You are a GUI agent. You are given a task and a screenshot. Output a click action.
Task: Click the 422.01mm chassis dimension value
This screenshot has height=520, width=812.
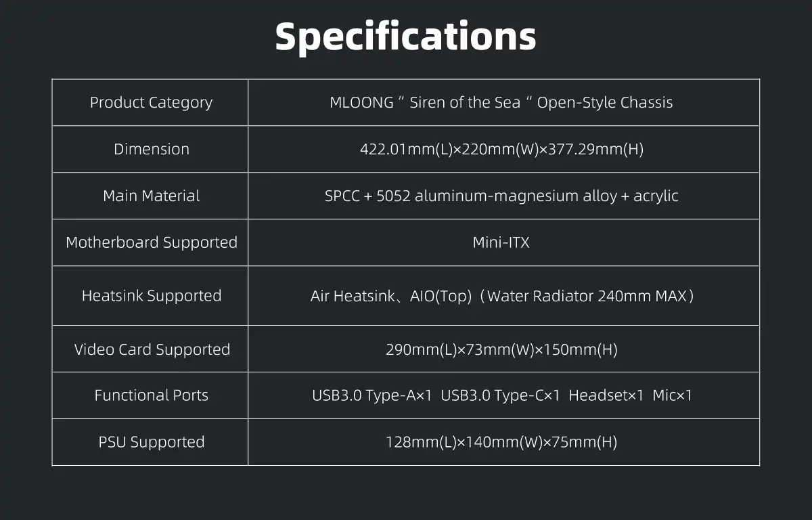(501, 149)
